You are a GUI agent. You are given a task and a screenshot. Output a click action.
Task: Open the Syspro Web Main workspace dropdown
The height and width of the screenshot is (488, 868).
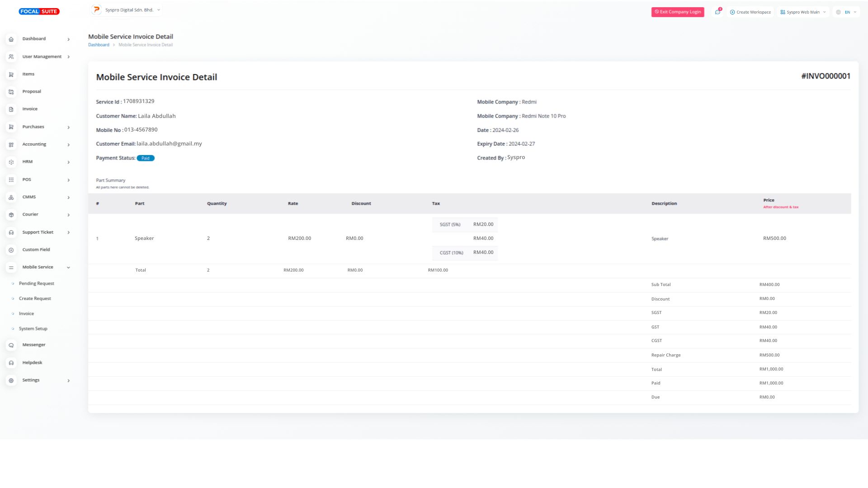pos(803,12)
